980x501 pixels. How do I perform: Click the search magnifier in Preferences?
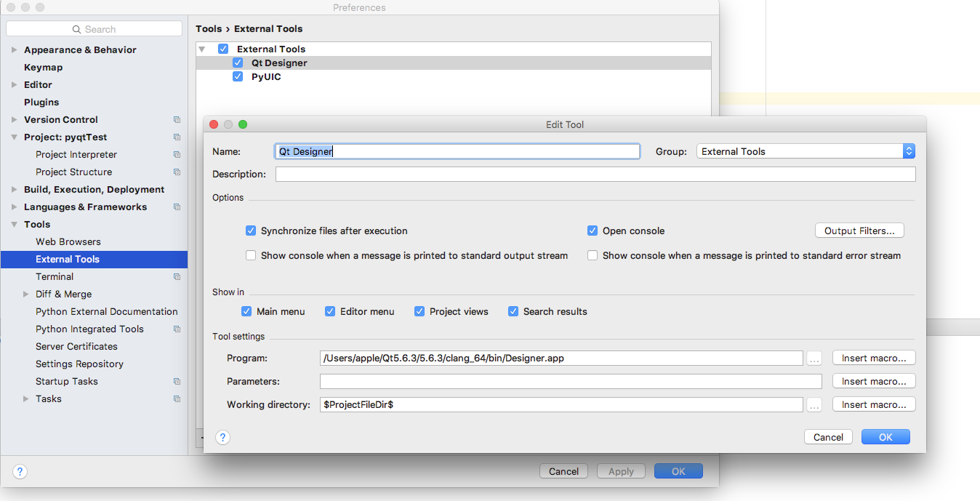[75, 28]
